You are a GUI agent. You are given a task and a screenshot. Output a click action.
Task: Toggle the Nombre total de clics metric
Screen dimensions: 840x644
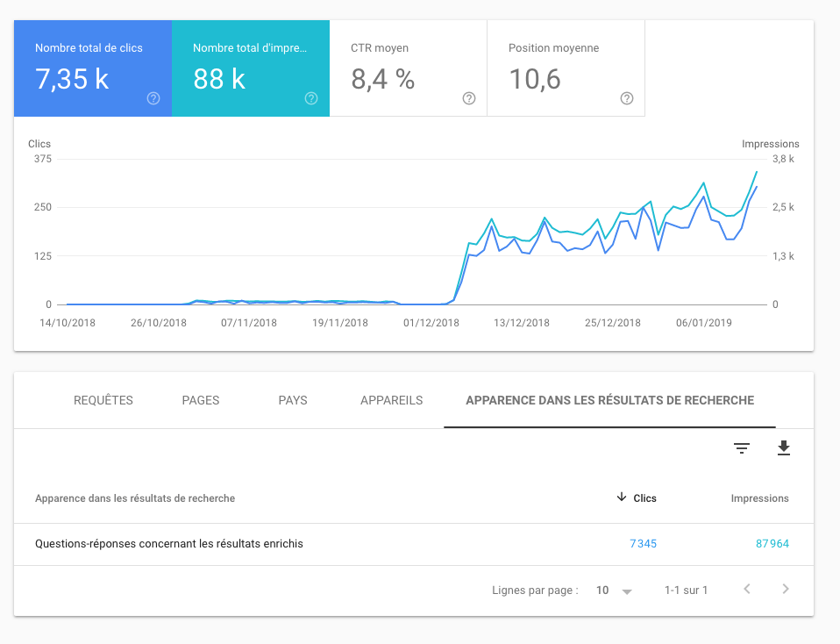click(93, 68)
